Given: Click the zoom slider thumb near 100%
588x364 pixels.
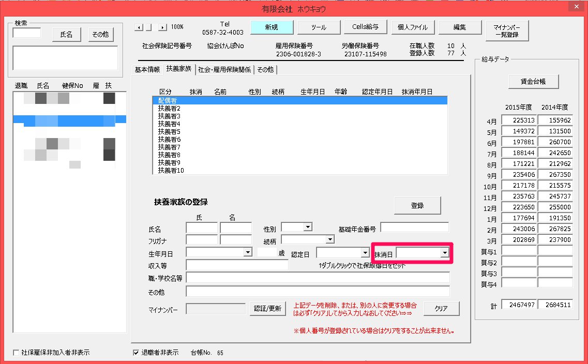Looking at the screenshot, I should click(x=149, y=27).
